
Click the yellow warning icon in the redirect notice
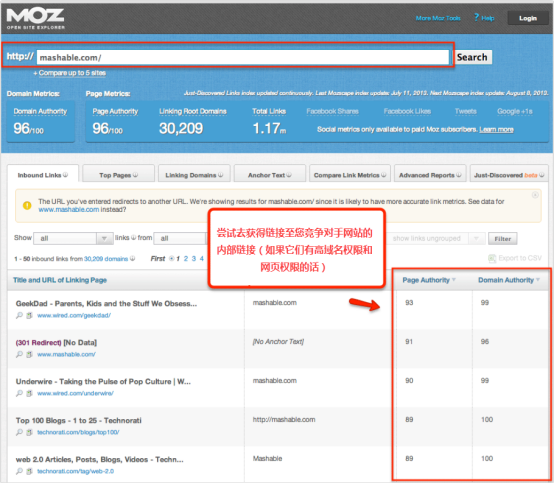point(27,205)
